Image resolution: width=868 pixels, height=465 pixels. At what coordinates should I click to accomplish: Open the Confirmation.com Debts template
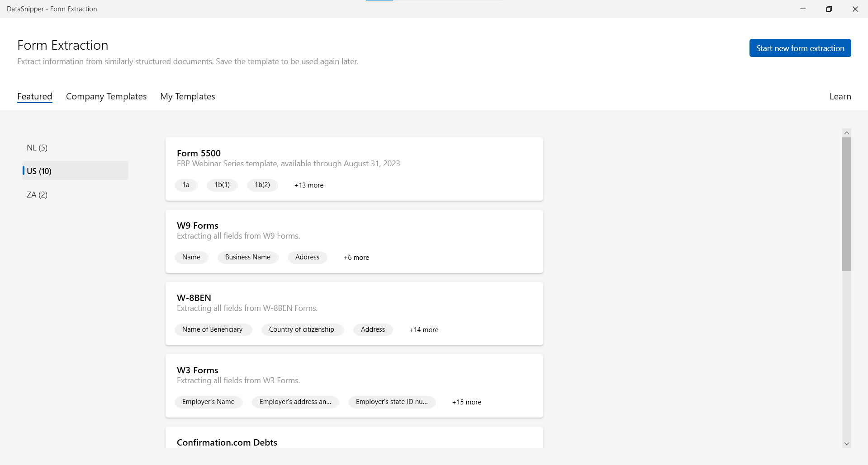[x=227, y=442]
